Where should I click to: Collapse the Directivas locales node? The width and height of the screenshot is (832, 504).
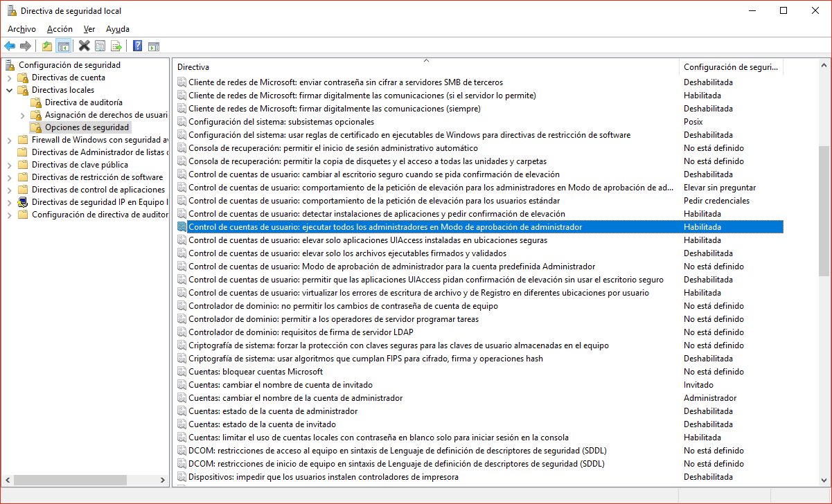[10, 90]
